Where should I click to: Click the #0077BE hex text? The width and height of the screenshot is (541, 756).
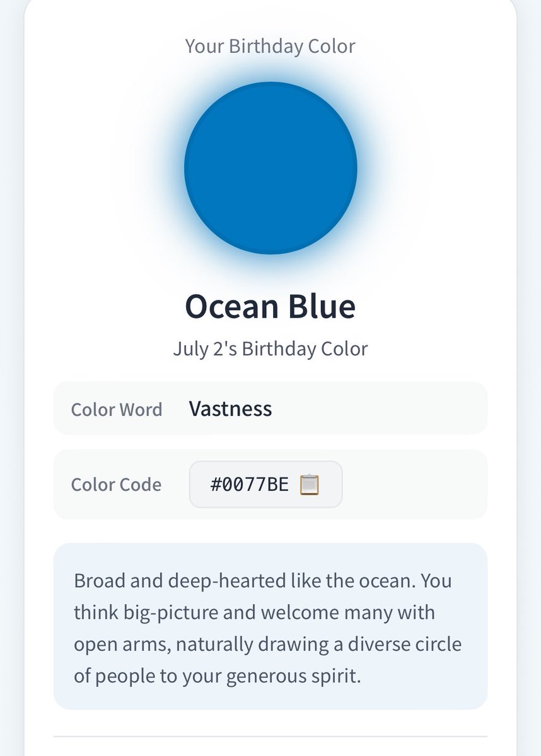click(250, 484)
